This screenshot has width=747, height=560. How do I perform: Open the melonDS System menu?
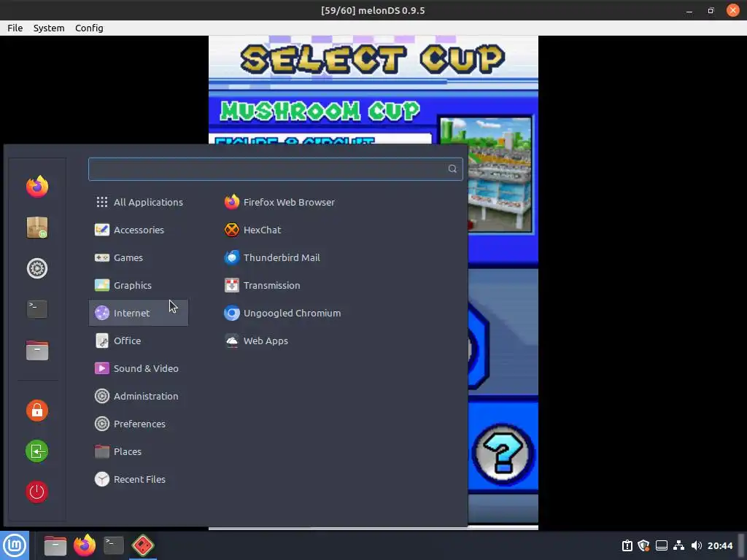(x=49, y=28)
